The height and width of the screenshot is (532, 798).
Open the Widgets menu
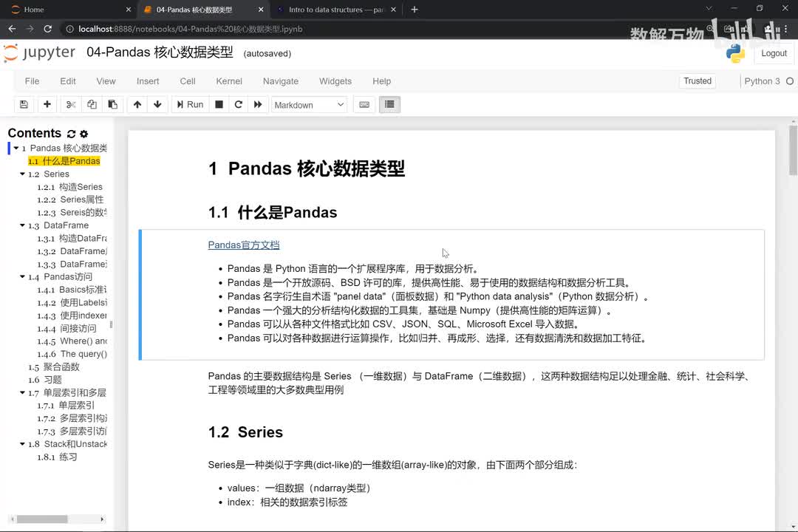coord(335,81)
